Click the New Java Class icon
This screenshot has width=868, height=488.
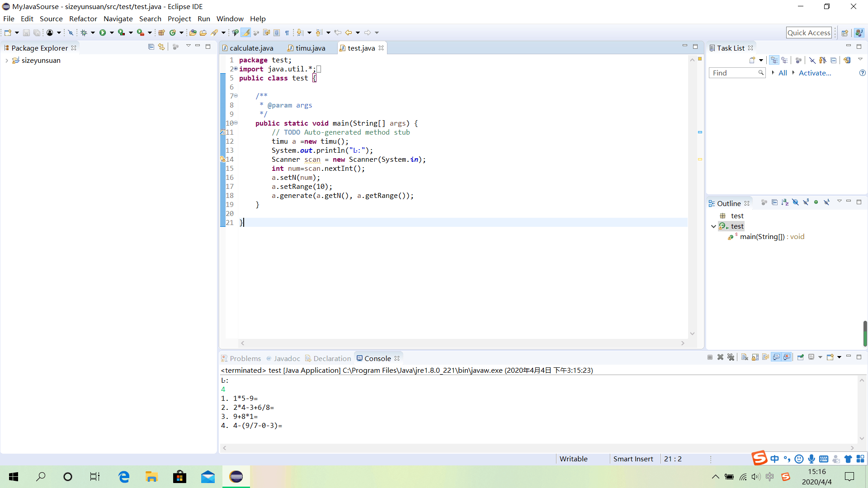coord(173,33)
